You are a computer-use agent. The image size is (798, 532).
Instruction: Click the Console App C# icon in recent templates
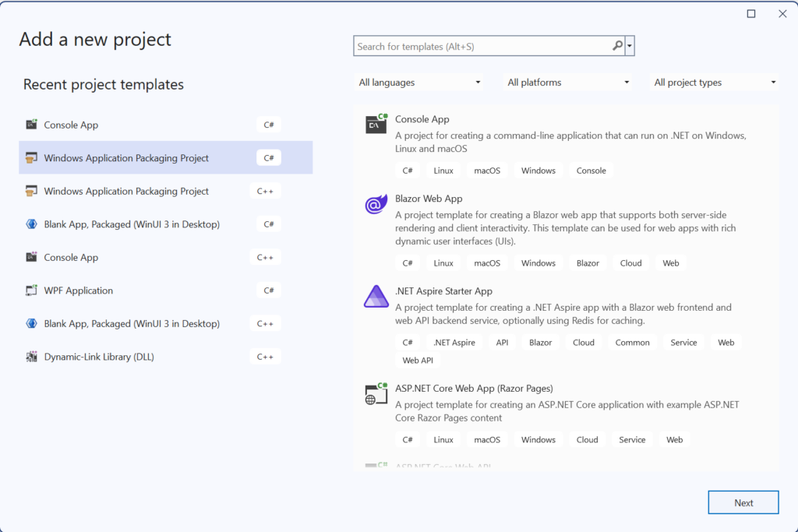(31, 125)
